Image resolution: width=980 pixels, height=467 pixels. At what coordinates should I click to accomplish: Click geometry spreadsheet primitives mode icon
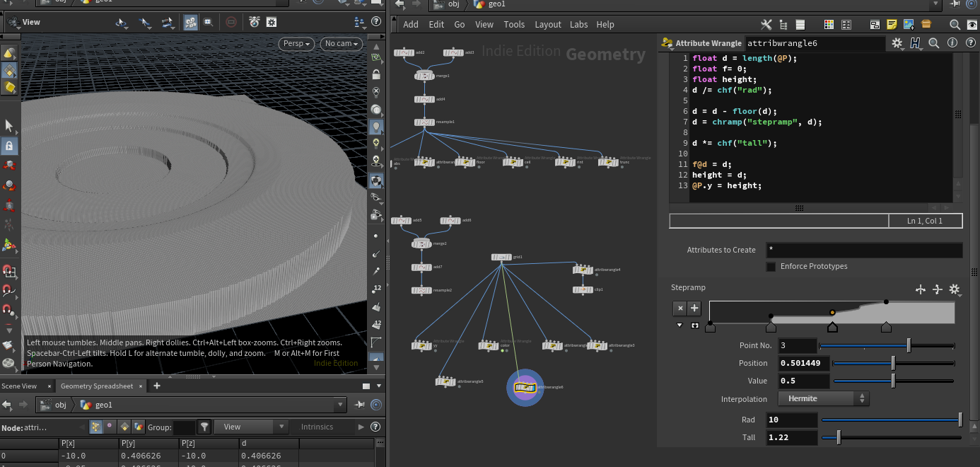click(x=124, y=427)
